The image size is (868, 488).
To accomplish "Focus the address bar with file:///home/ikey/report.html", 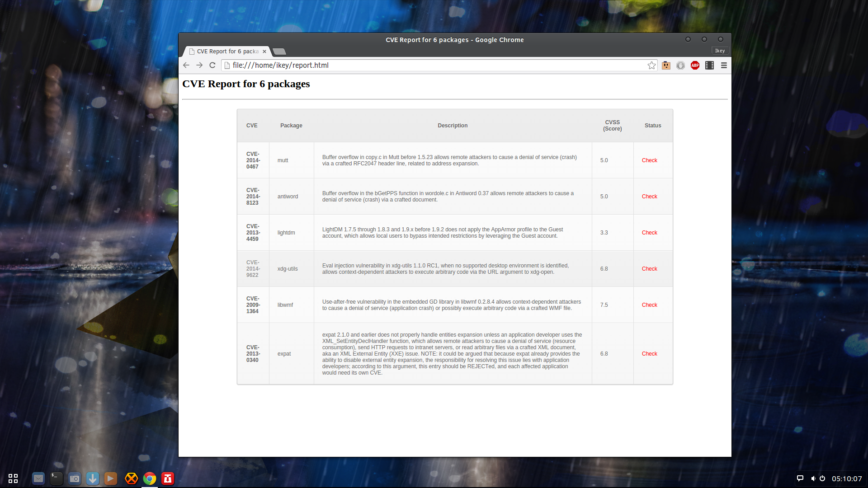I will 439,65.
